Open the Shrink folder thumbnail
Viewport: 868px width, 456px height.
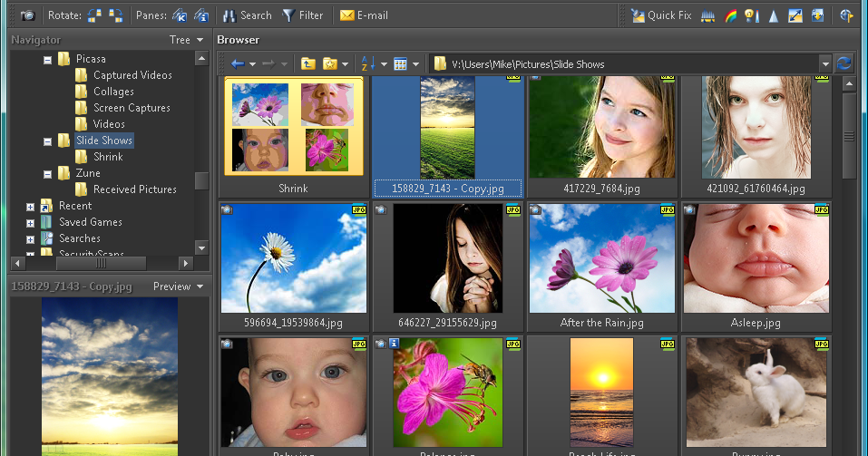pyautogui.click(x=293, y=127)
